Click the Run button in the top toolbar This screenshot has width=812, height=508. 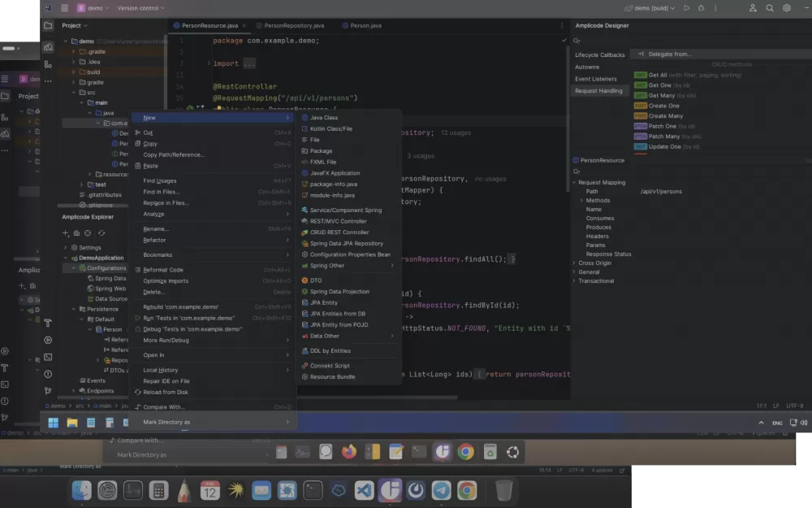coord(687,8)
